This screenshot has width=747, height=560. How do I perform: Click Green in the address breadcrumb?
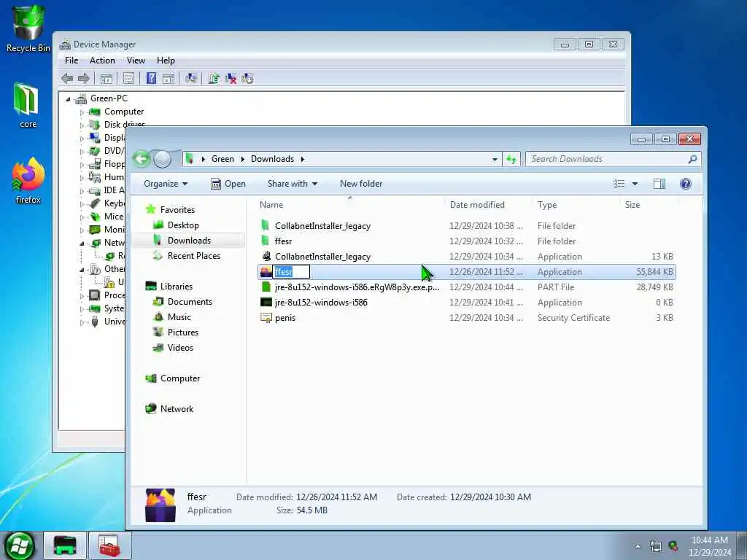(x=222, y=159)
